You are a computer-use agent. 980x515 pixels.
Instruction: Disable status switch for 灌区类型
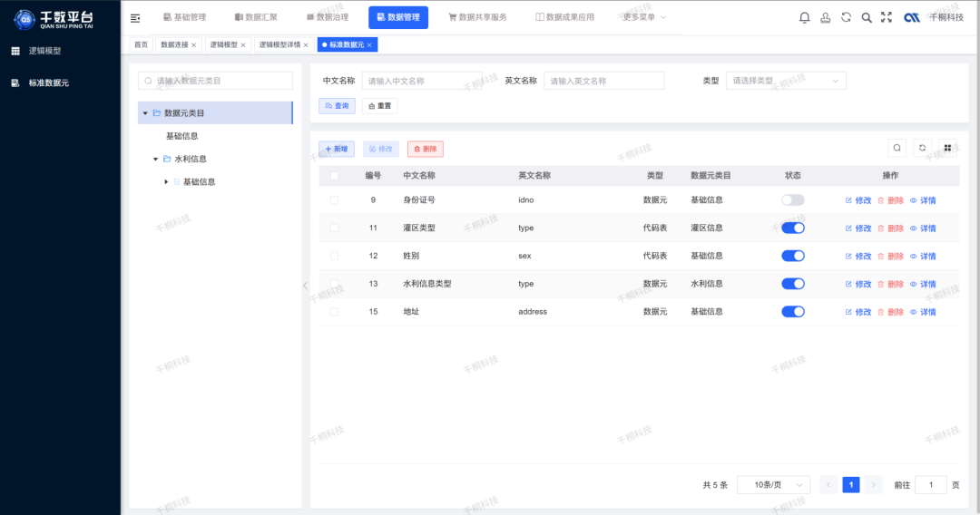point(792,228)
